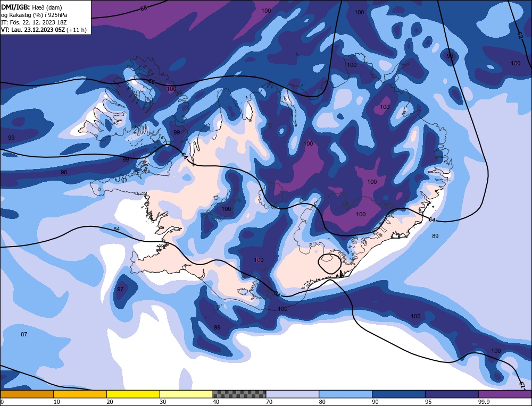The width and height of the screenshot is (532, 406).
Task: Click the valid time 'VT: Lau. 23.12.2023 05Z'
Action: pos(33,29)
